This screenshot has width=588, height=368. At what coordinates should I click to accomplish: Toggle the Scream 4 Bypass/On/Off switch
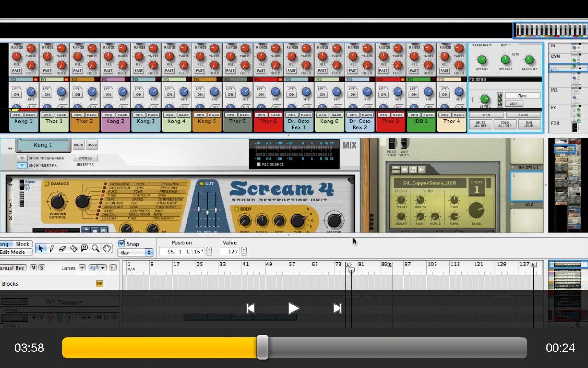(21, 184)
